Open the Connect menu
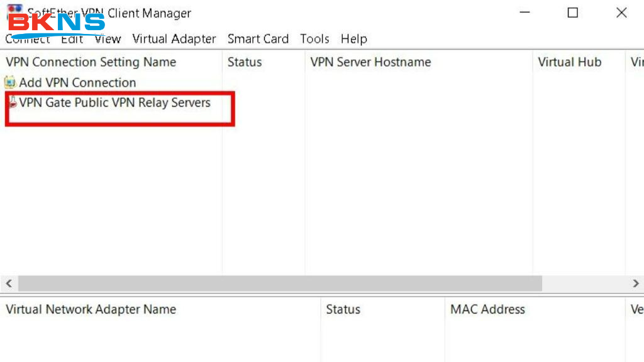Viewport: 644px width, 362px height. pos(27,39)
